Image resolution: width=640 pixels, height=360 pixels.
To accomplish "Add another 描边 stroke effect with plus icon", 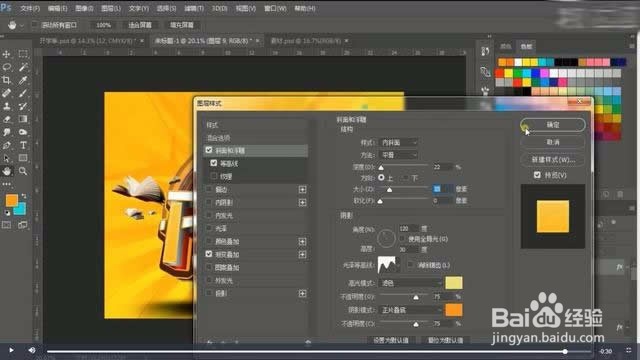I will [x=302, y=189].
